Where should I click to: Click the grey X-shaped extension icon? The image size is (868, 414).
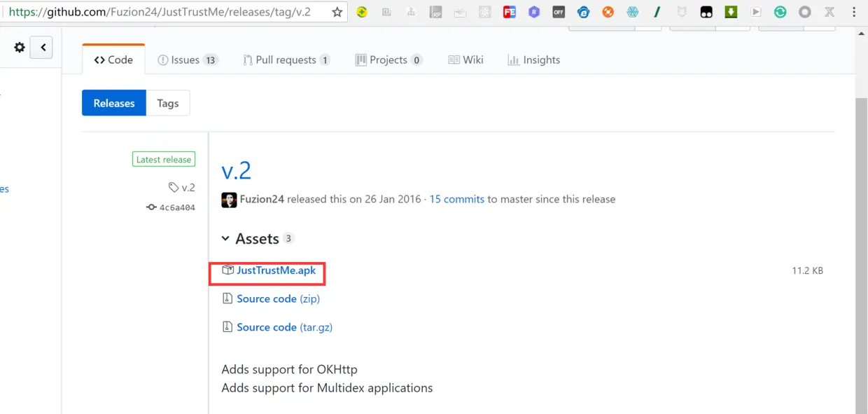point(829,12)
